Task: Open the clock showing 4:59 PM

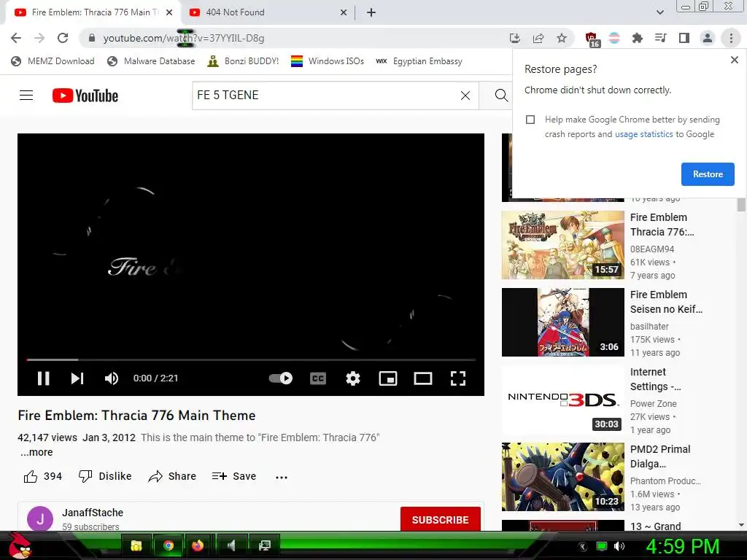Action: [683, 546]
